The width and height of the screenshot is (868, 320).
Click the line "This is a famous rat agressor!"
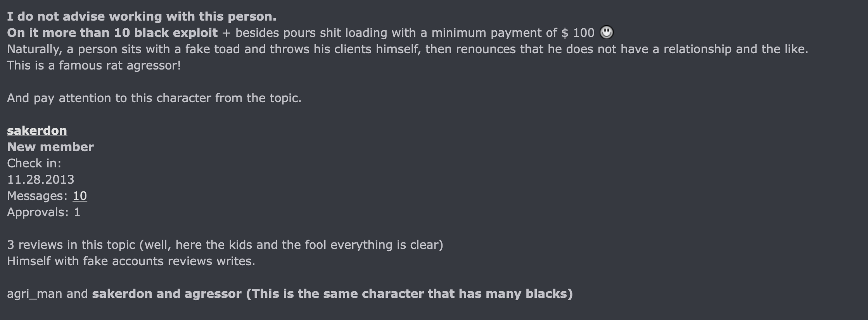tap(94, 65)
